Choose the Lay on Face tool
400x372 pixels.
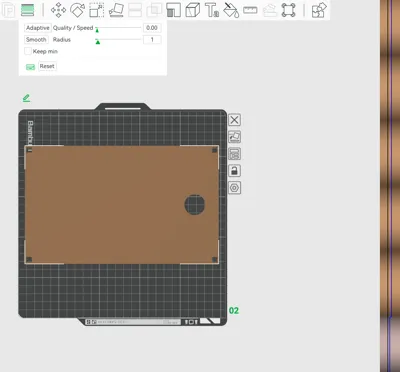tap(116, 10)
